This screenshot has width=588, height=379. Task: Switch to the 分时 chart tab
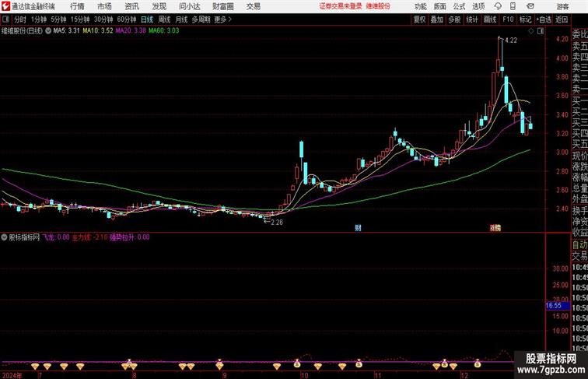20,19
